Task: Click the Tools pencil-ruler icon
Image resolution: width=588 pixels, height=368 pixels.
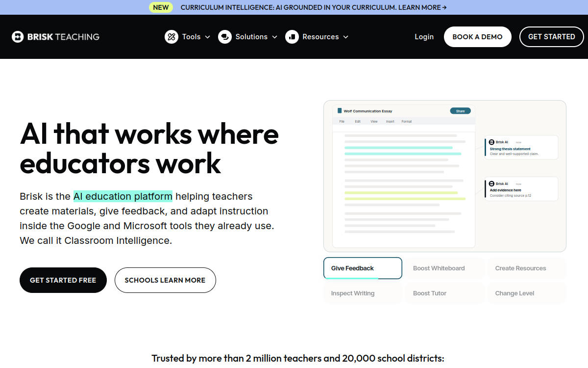Action: pyautogui.click(x=171, y=37)
